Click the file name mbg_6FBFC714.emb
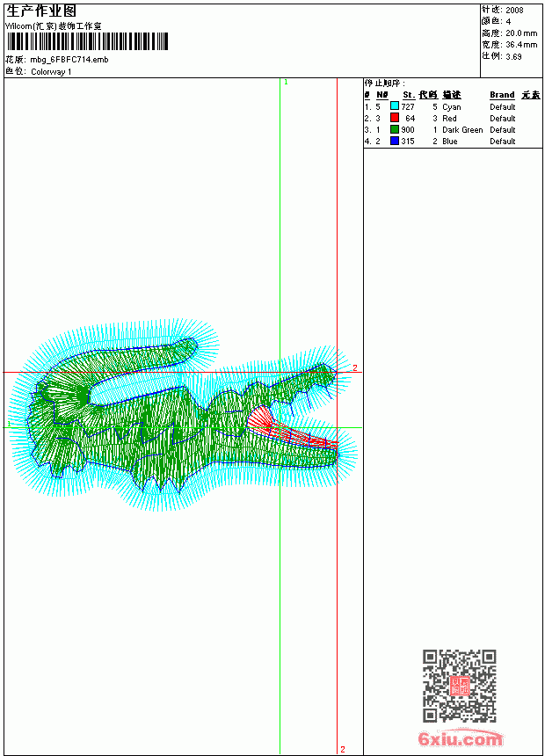 [x=69, y=60]
